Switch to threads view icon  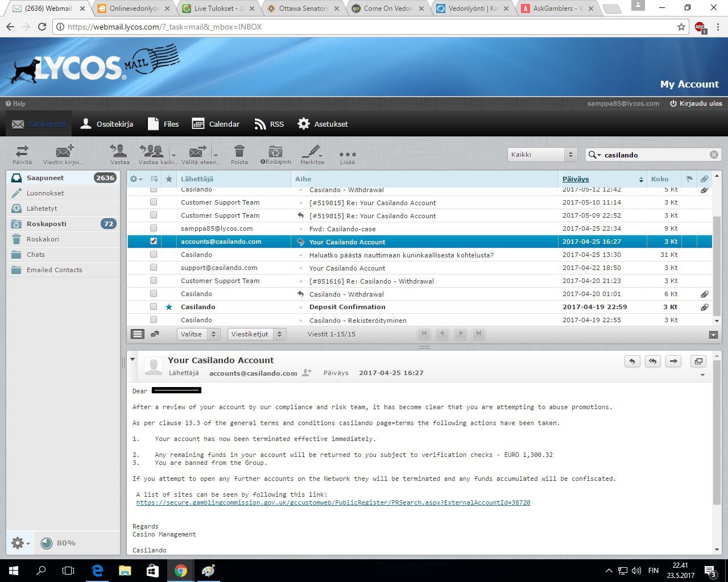(x=155, y=334)
